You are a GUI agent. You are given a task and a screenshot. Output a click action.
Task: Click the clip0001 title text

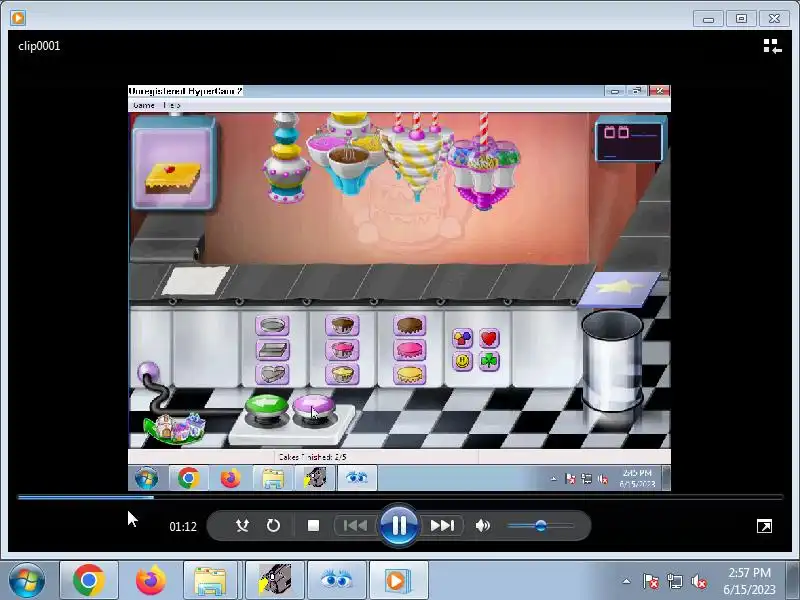39,46
